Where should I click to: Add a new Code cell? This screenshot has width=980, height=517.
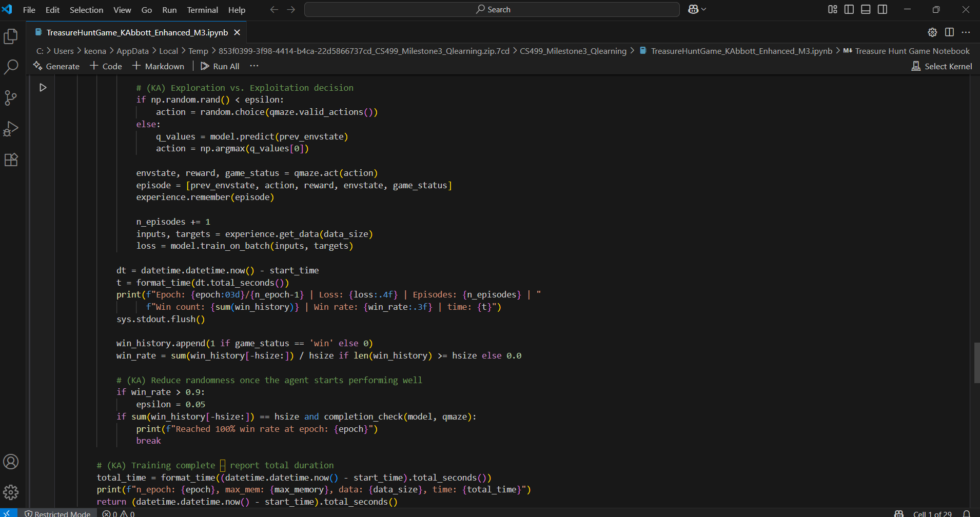coord(106,66)
